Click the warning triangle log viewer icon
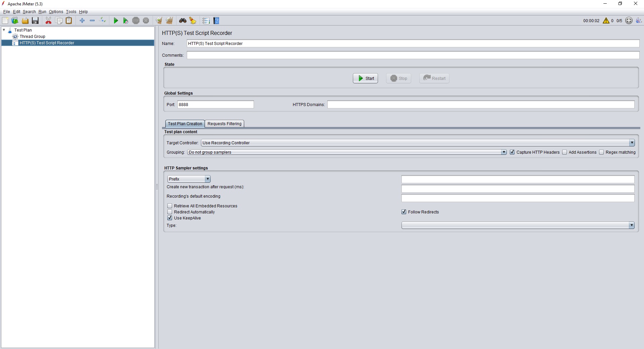 [606, 21]
